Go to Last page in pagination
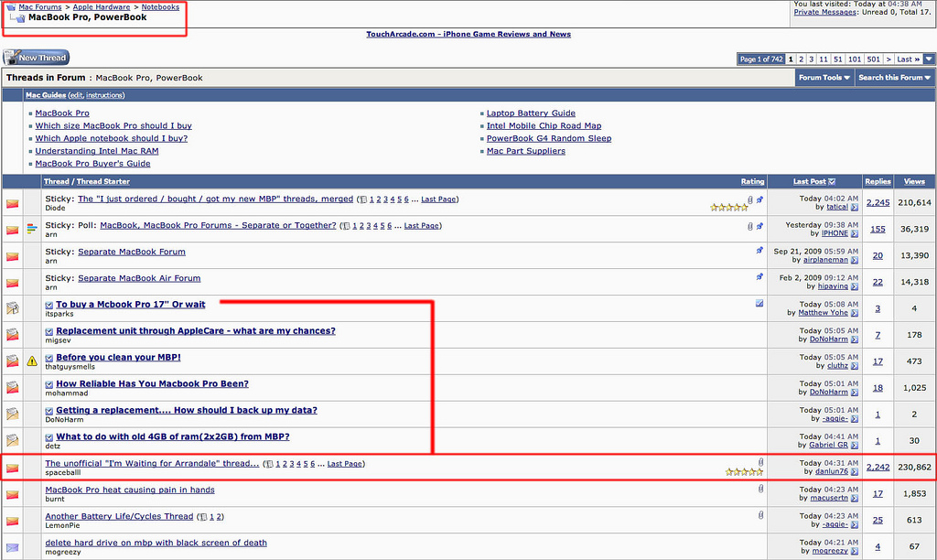This screenshot has height=560, width=937. (x=909, y=59)
